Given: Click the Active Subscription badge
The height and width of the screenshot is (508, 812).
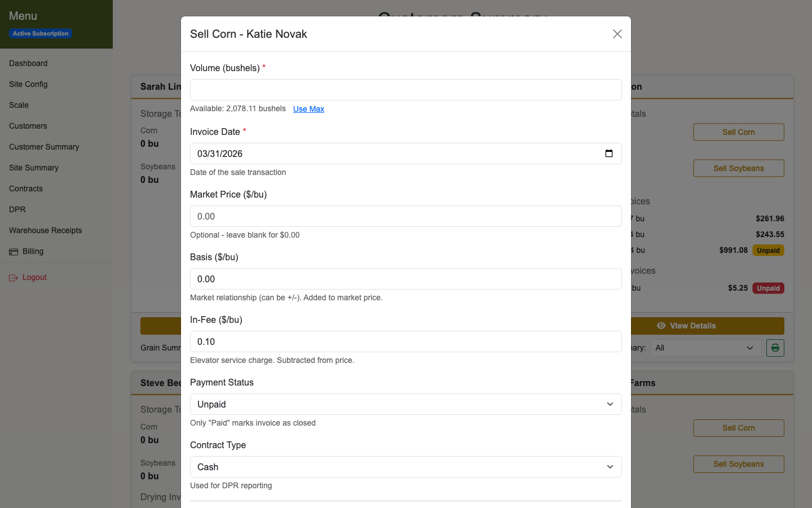Looking at the screenshot, I should point(40,33).
